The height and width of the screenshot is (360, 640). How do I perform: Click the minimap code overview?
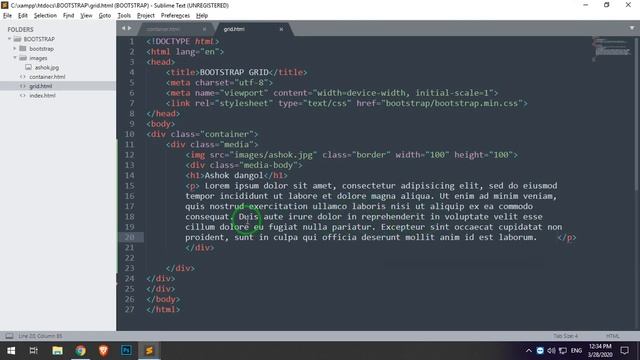[x=611, y=48]
